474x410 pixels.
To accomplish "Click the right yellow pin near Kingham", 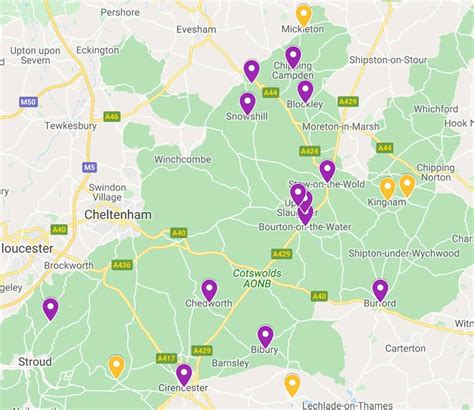I will pos(407,185).
